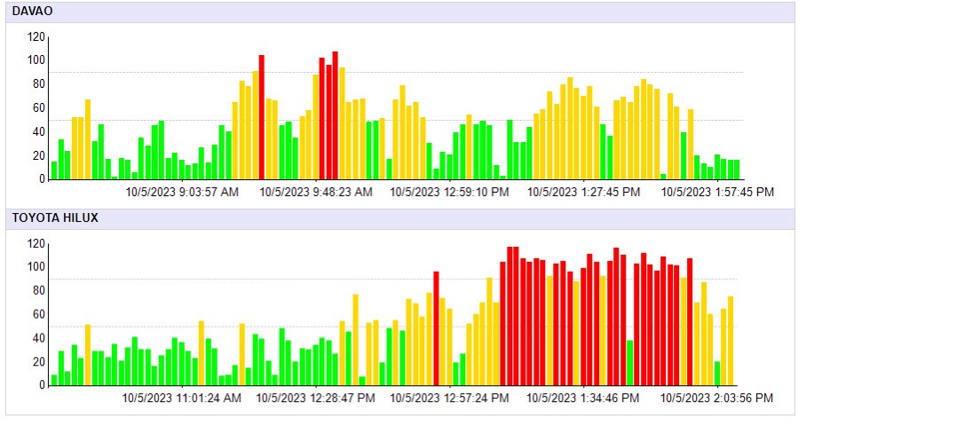Select the last yellow bar in TOYOTA HILUX chart
Viewport: 980px width, 427px height.
tap(731, 342)
